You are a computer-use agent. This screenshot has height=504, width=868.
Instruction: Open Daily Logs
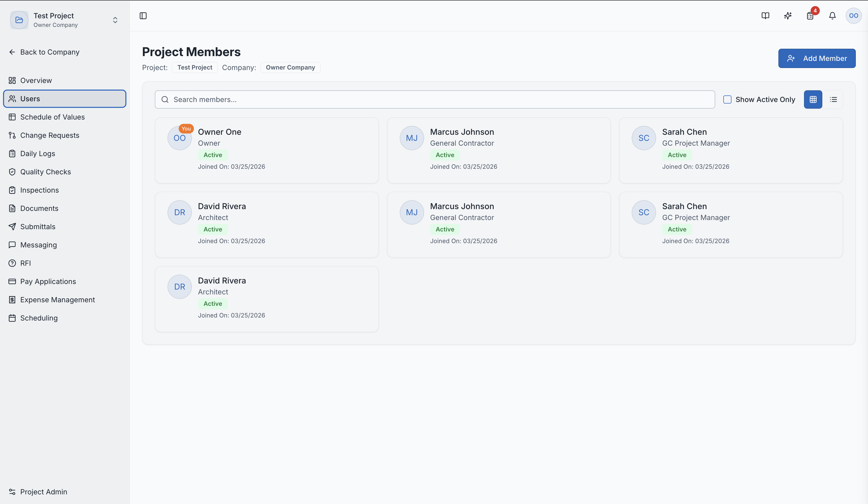click(x=65, y=154)
